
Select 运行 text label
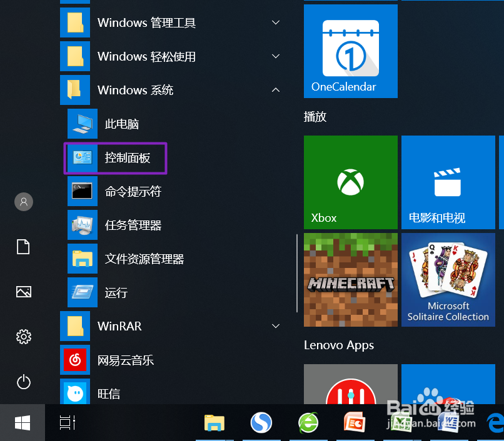[116, 292]
